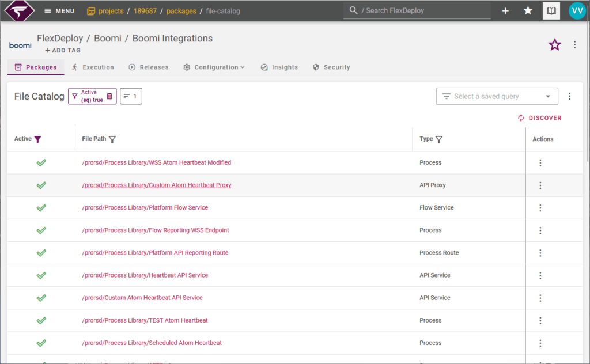Expand the Configuration tab dropdown
The width and height of the screenshot is (590, 364).
pos(214,67)
